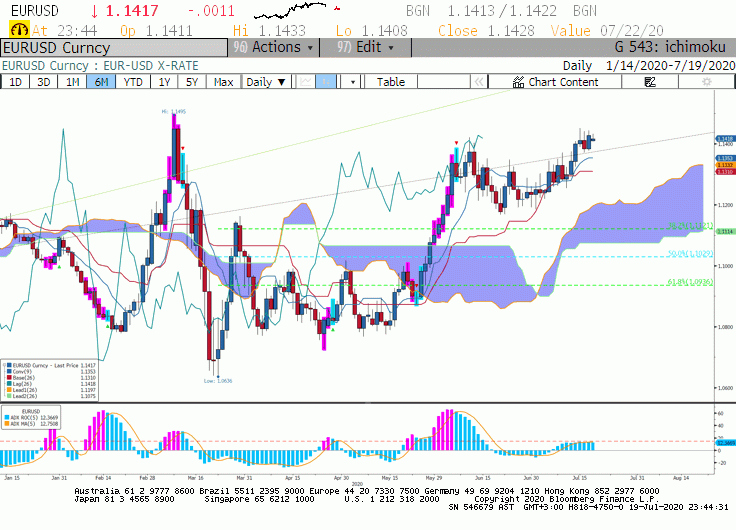Image resolution: width=736 pixels, height=530 pixels.
Task: Open the annotations edit pencil icon
Action: click(x=650, y=82)
